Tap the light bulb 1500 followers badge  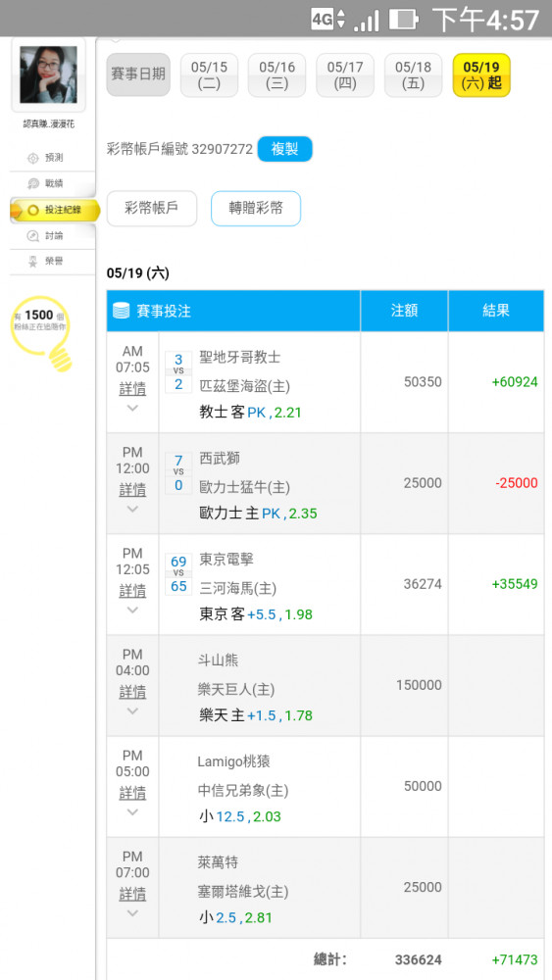pos(42,333)
